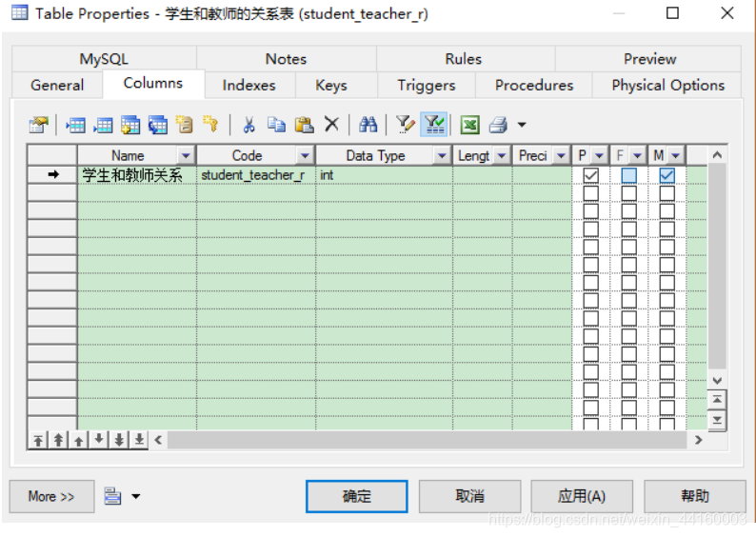756x537 pixels.
Task: Move row up one page icon
Action: tap(58, 440)
